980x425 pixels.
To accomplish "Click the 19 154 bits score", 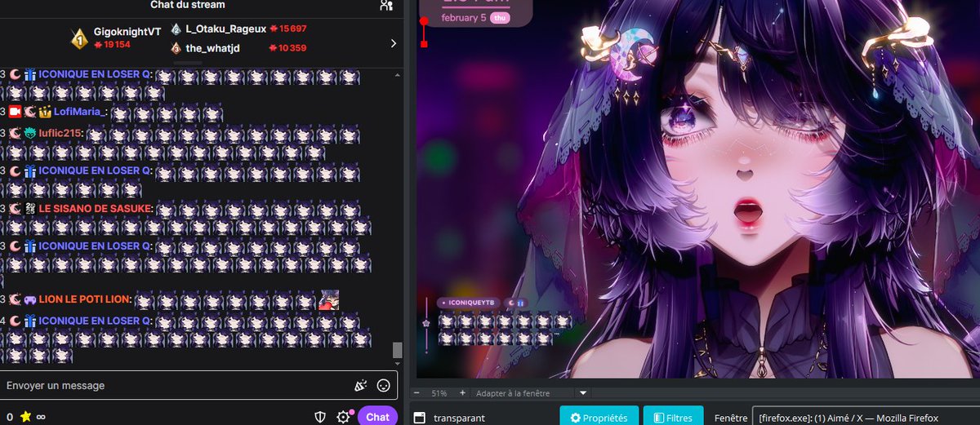I will 112,45.
